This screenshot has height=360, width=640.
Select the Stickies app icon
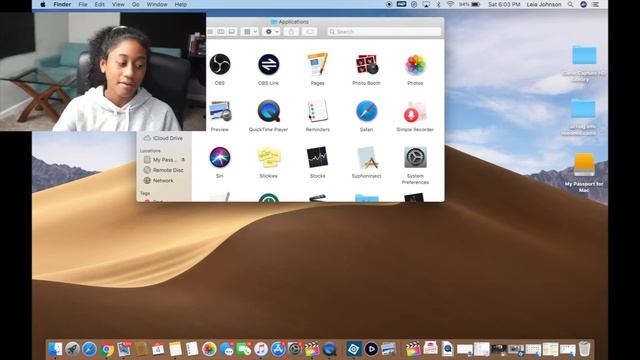269,158
